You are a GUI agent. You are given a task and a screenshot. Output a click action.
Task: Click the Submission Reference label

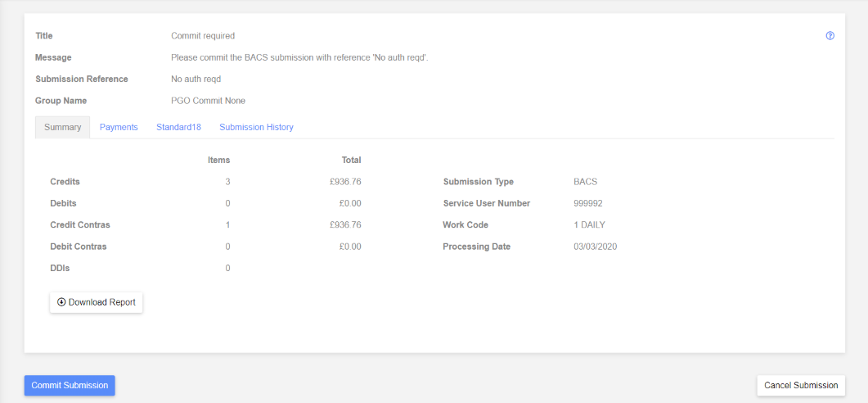pyautogui.click(x=81, y=79)
